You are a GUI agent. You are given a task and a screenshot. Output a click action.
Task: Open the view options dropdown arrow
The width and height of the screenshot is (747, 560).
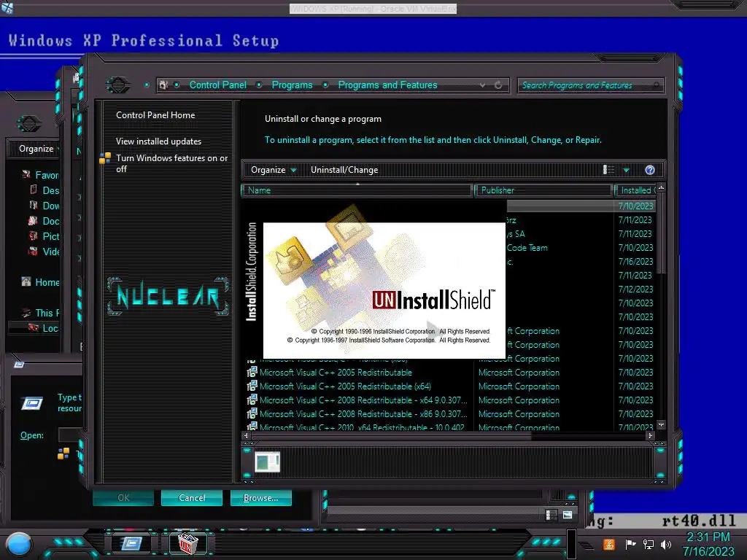tap(627, 170)
